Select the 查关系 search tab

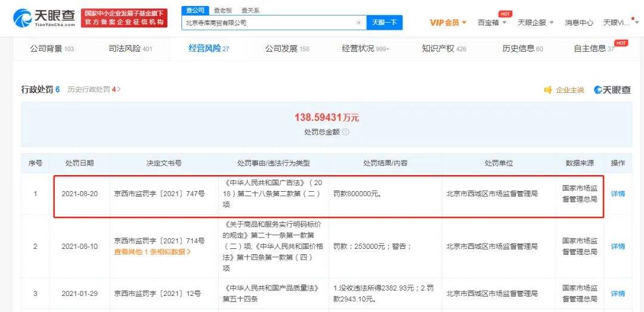tap(250, 11)
